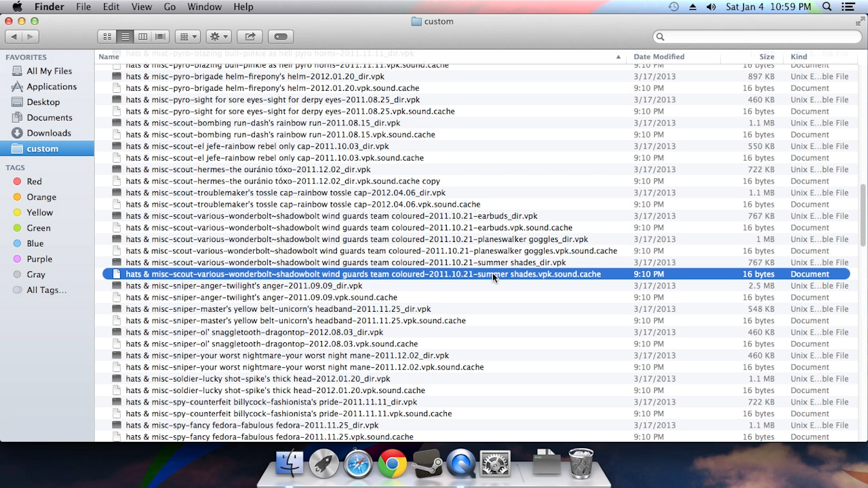Enter full screen with the window's top-right arrows

coord(859,21)
